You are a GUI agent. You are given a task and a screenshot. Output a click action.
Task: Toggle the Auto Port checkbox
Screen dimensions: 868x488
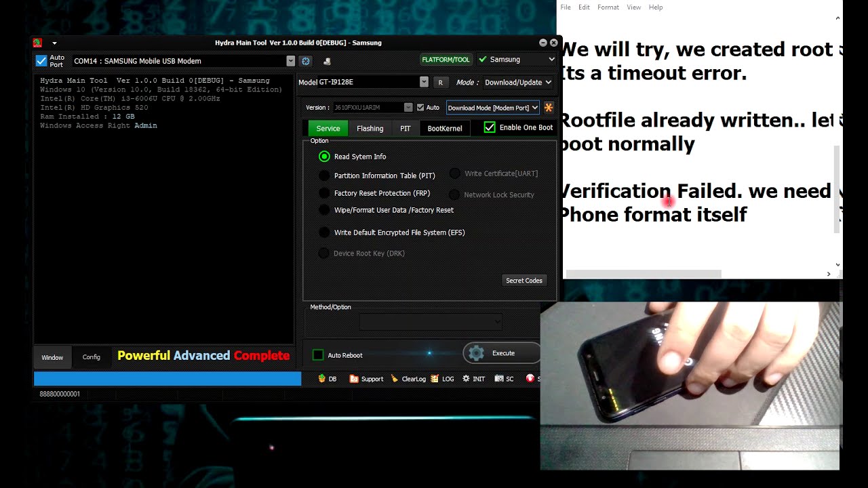click(41, 61)
